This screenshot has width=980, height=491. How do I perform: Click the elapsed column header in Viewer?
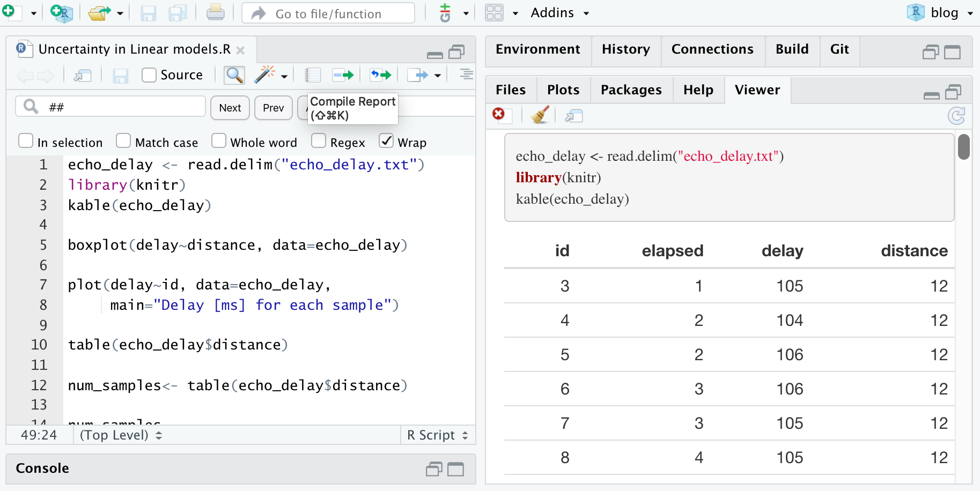pyautogui.click(x=673, y=251)
